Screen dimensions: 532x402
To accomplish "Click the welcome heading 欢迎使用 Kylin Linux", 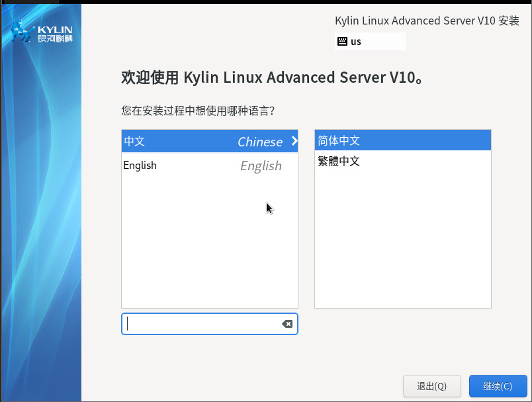I will point(272,77).
